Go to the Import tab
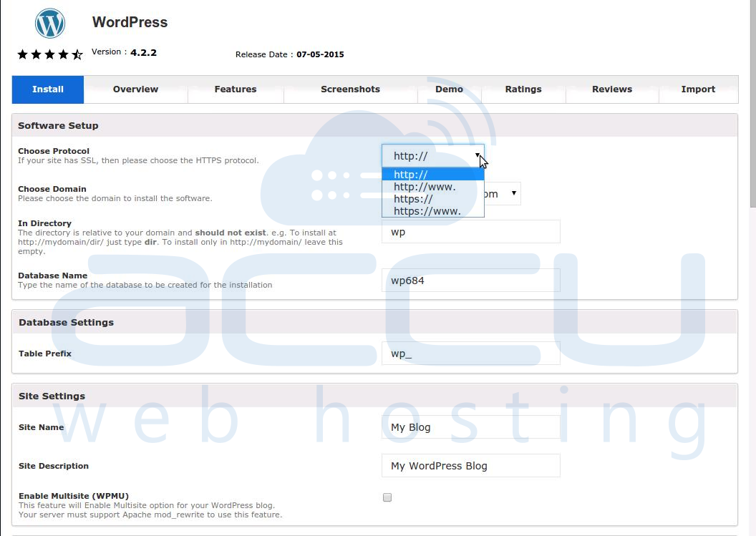756x536 pixels. (698, 89)
